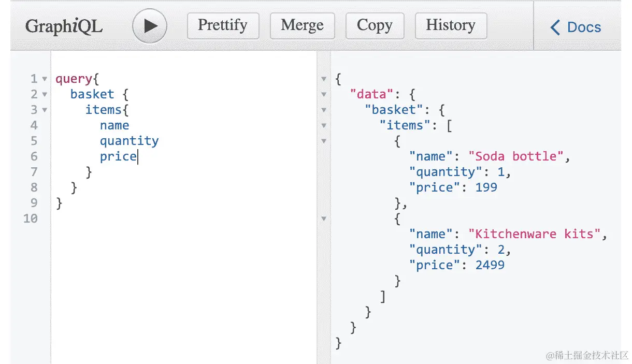Screen dimensions: 632x364
Task: Copy the query with the Copy button
Action: click(375, 25)
